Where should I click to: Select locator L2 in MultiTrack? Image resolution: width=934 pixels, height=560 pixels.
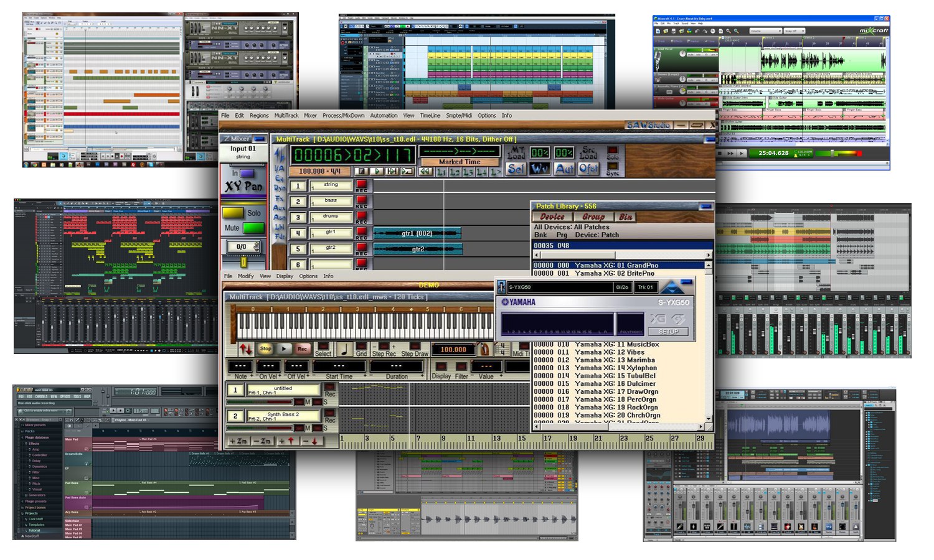click(455, 172)
